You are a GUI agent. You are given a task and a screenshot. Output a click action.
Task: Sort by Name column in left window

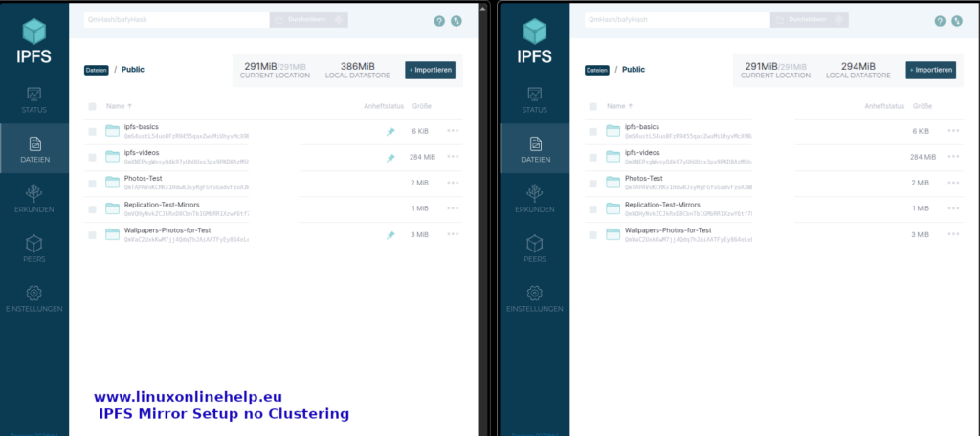[119, 107]
